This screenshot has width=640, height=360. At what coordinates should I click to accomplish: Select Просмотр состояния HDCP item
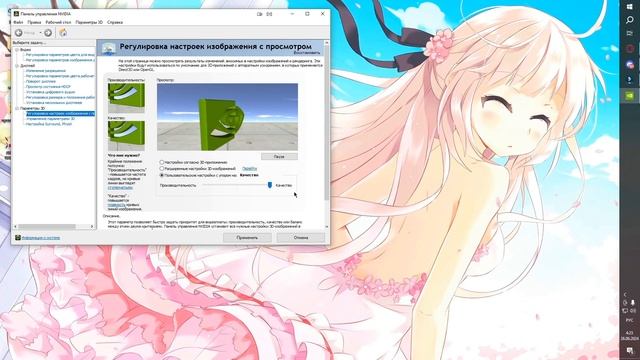pyautogui.click(x=48, y=87)
